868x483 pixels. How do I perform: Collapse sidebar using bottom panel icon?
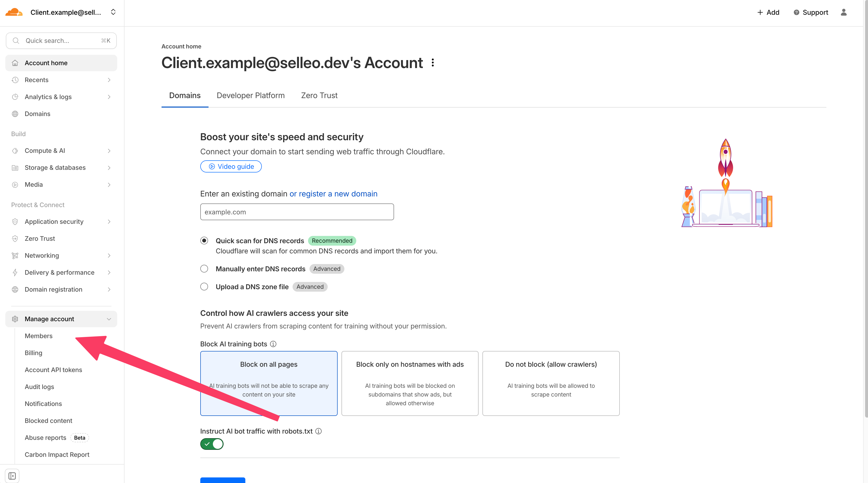tap(12, 475)
